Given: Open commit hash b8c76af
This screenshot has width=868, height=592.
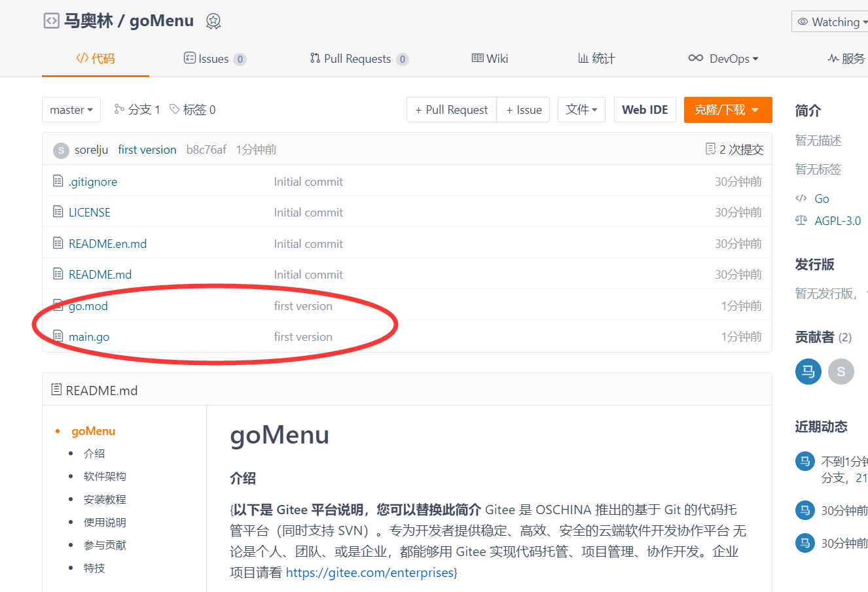Looking at the screenshot, I should (x=206, y=150).
